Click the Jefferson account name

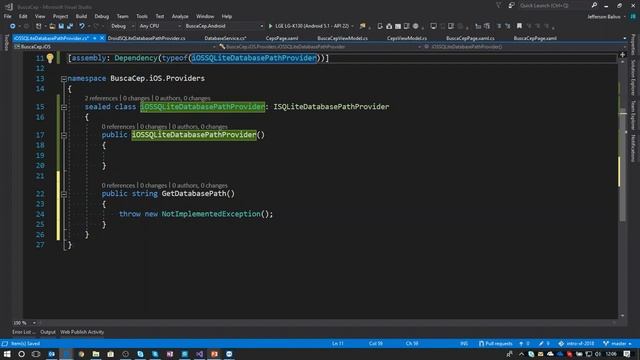coord(604,17)
